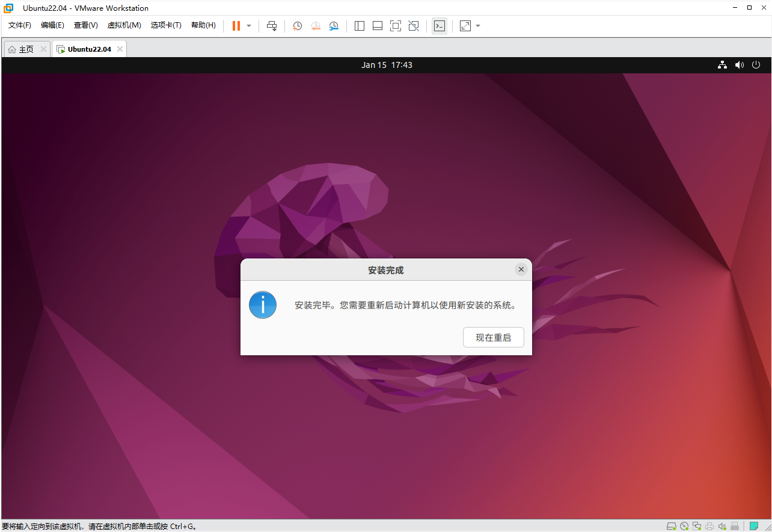The width and height of the screenshot is (772, 532).
Task: Click the Send Ctrl+Alt+Del toolbar icon
Action: (272, 26)
